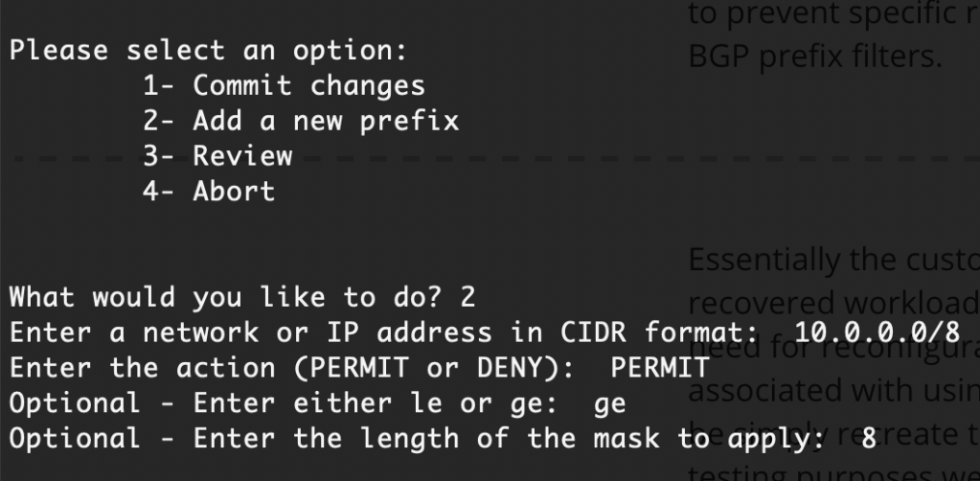This screenshot has width=980, height=481.
Task: Click the typed "ge" value after the colon
Action: 609,403
